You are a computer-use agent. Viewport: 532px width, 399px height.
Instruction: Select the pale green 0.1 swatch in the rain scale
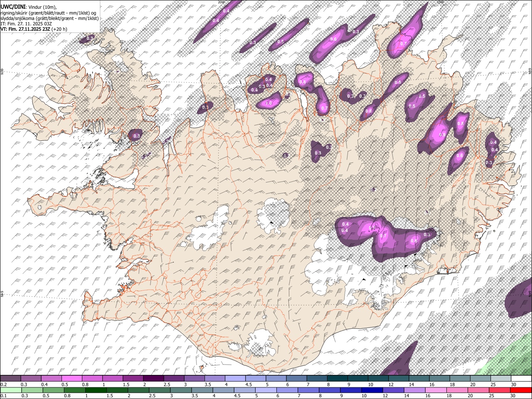tap(11, 390)
